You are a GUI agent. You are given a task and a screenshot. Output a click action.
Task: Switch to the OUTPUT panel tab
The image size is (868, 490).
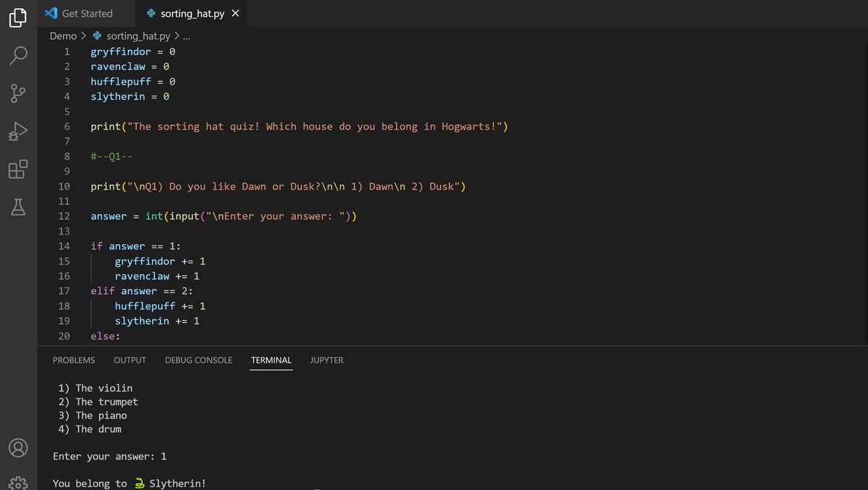(x=129, y=360)
